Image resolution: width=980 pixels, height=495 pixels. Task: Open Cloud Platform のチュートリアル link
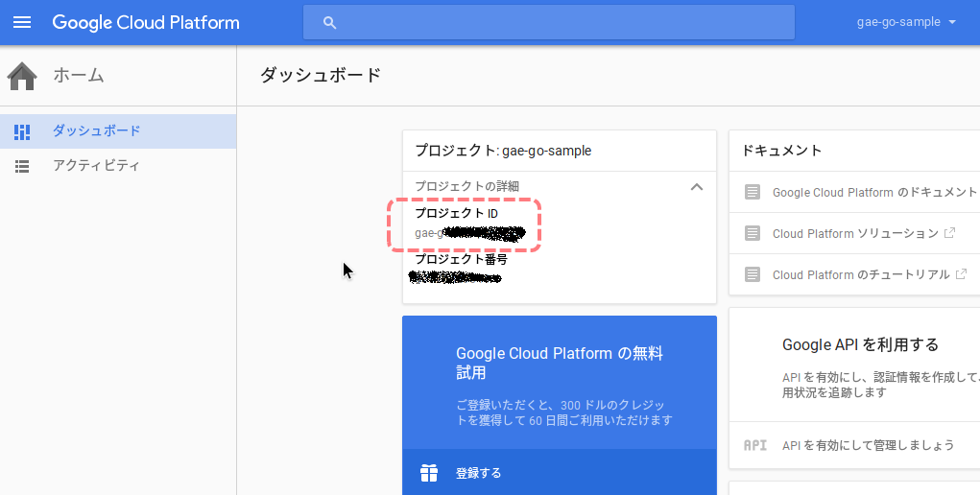coord(861,275)
